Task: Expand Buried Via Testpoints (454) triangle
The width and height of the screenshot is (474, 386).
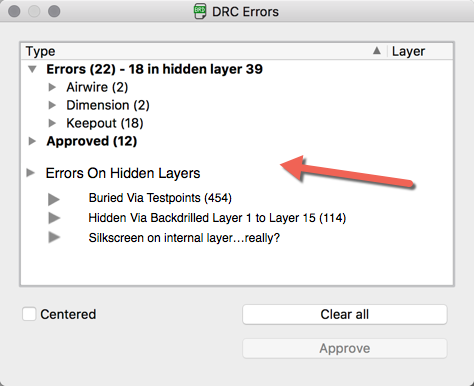Action: 54,199
